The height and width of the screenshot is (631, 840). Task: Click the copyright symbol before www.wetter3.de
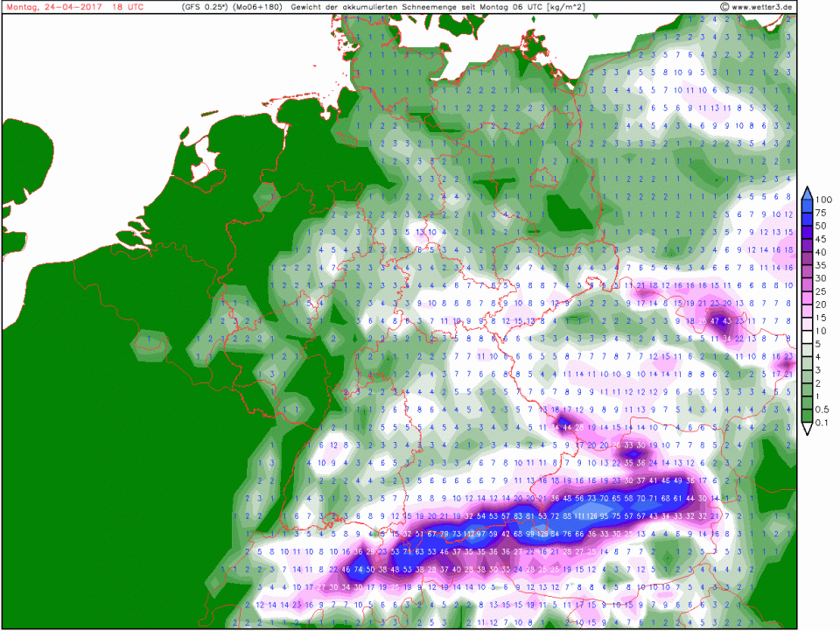[x=725, y=7]
